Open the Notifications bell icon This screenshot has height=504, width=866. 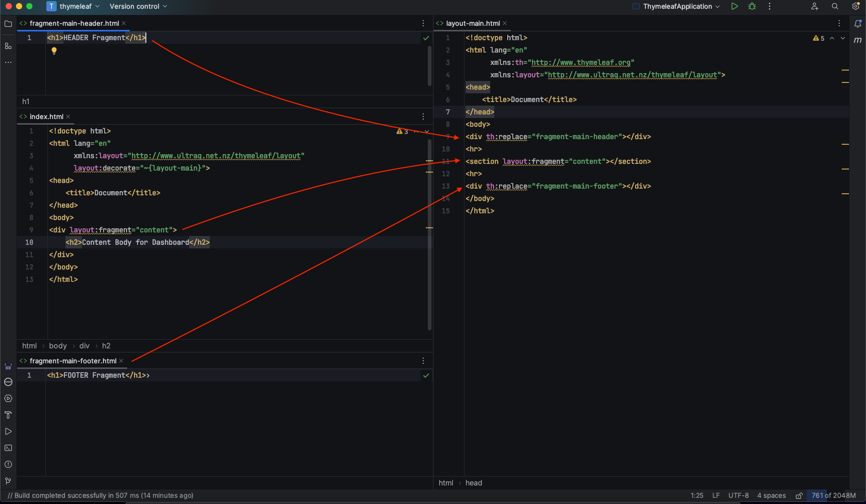[858, 24]
